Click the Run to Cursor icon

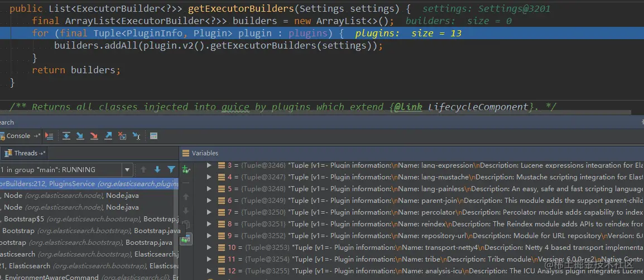136,136
